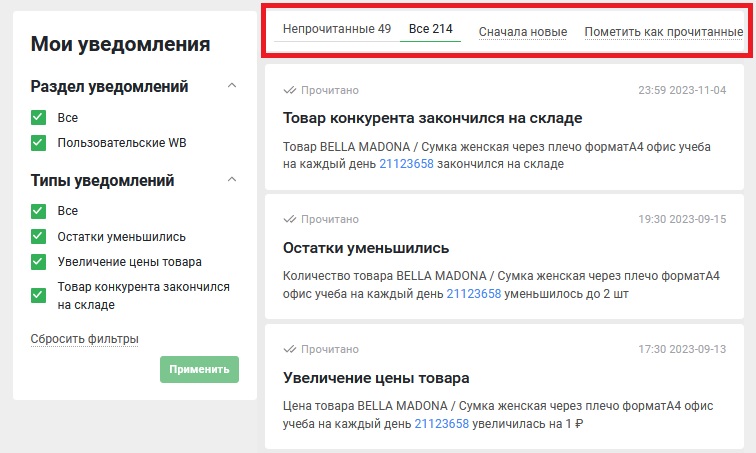Image resolution: width=756 pixels, height=453 pixels.
Task: Open product link 21123658 in 'Остатки уменьшились' notification
Action: [473, 294]
